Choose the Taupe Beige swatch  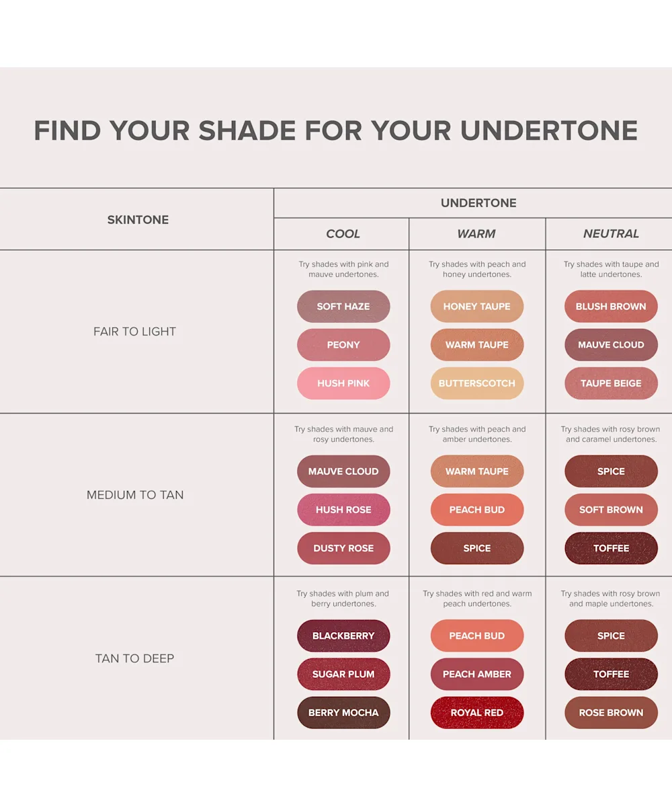click(x=611, y=383)
